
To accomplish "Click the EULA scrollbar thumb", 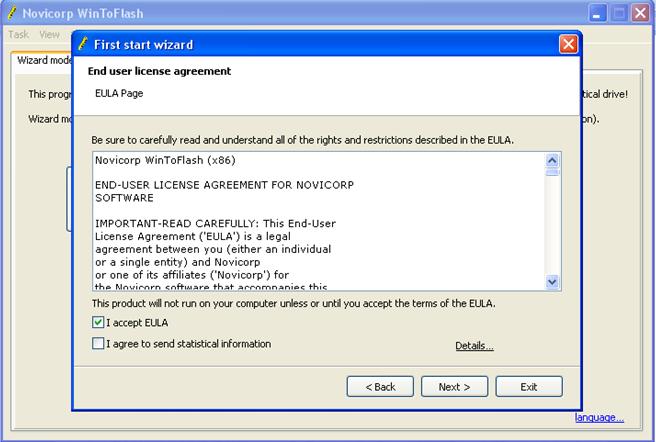I will [552, 172].
